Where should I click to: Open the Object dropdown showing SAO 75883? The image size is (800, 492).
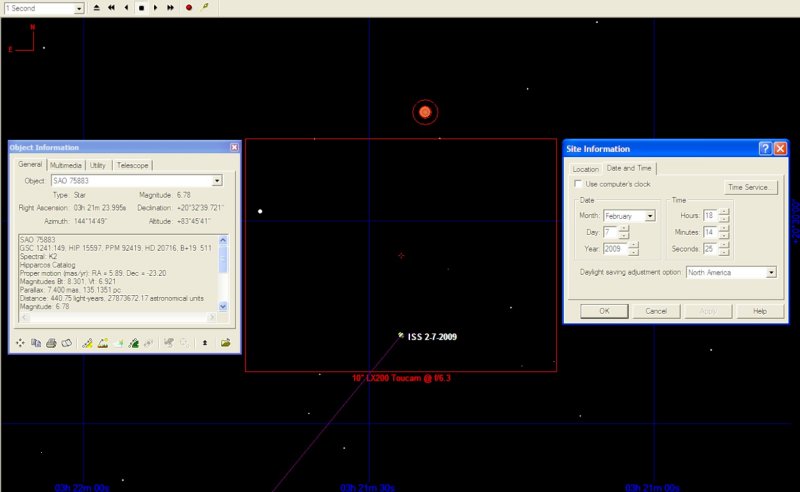(x=217, y=181)
